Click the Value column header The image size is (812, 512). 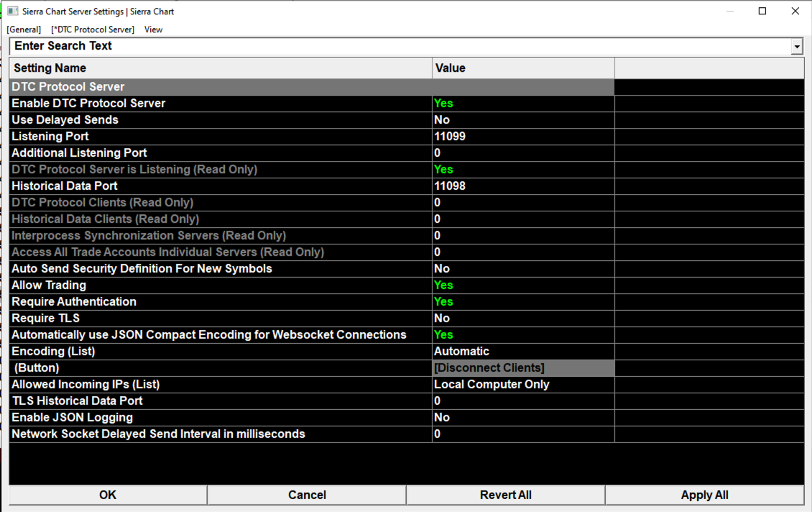pos(524,68)
